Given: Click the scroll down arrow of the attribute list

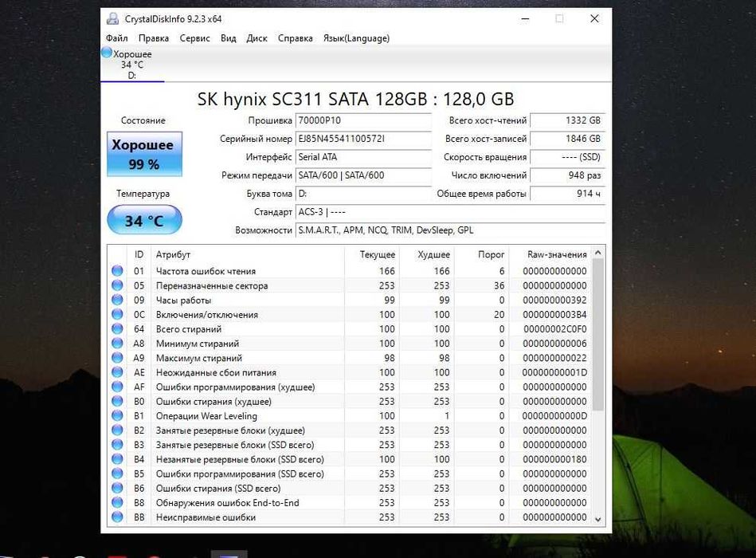Looking at the screenshot, I should pos(597,520).
